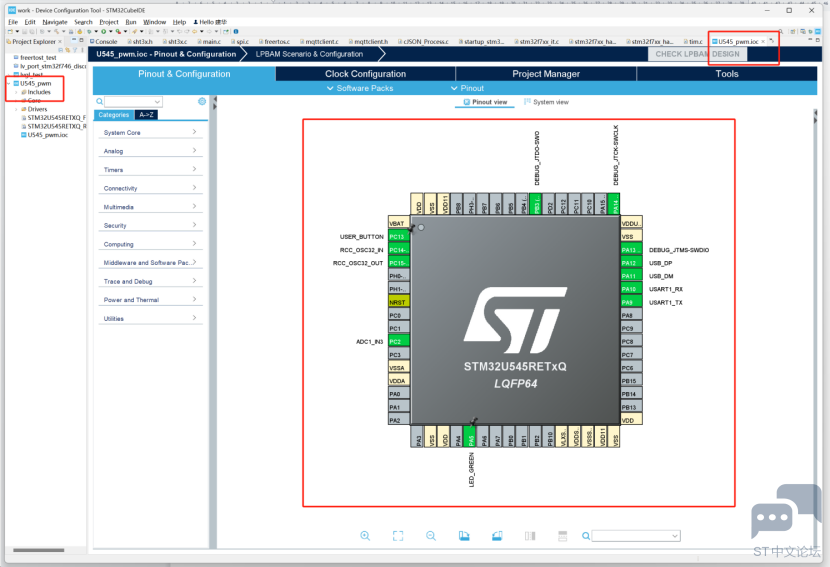Screen dimensions: 830x567
Task: Expand the System Core category
Action: pos(150,132)
